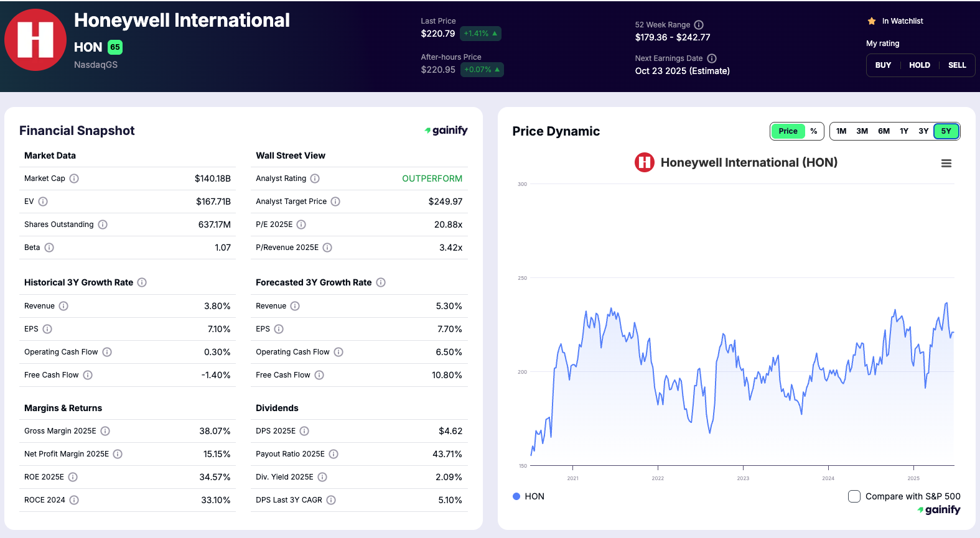Select the 3Y chart range
This screenshot has height=538, width=980.
click(923, 131)
